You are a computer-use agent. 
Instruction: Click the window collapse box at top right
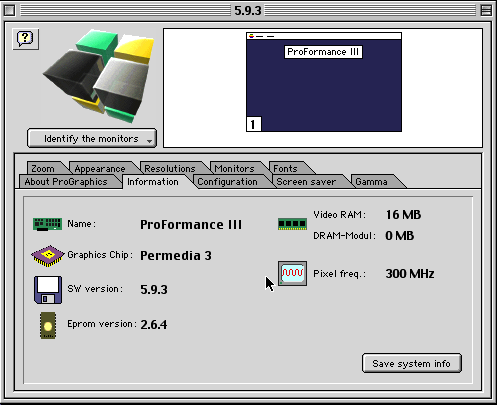[x=487, y=10]
